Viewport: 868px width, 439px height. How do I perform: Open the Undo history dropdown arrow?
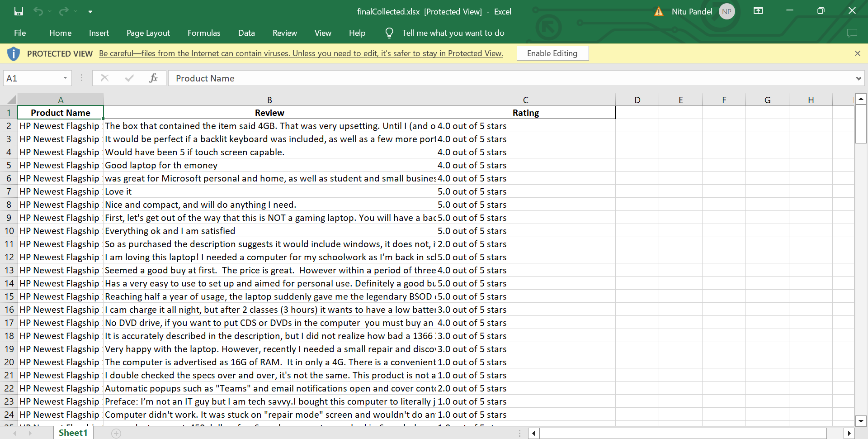click(x=49, y=11)
